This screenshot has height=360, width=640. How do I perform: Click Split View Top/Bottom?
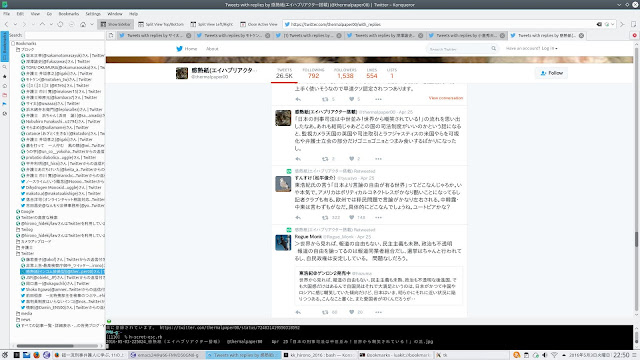click(161, 24)
